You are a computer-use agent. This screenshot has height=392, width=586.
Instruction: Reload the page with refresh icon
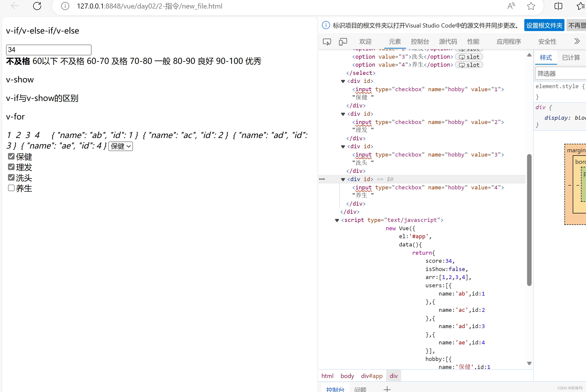[x=37, y=6]
